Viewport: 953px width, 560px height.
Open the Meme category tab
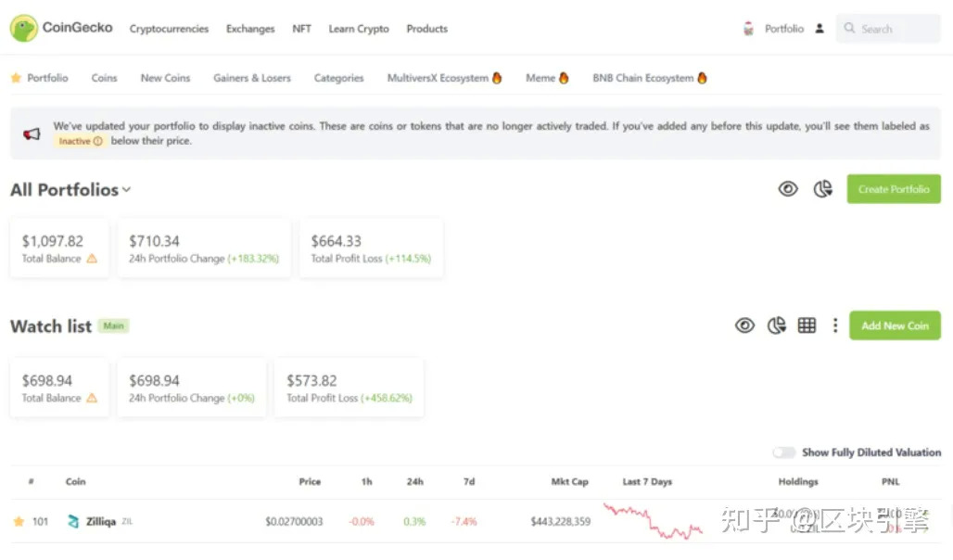coord(540,78)
